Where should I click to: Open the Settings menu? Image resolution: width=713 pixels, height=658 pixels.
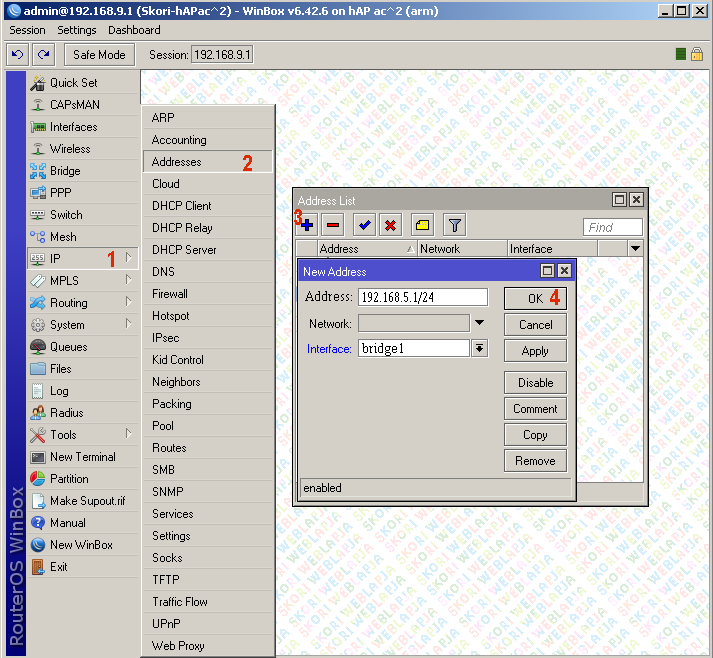77,31
